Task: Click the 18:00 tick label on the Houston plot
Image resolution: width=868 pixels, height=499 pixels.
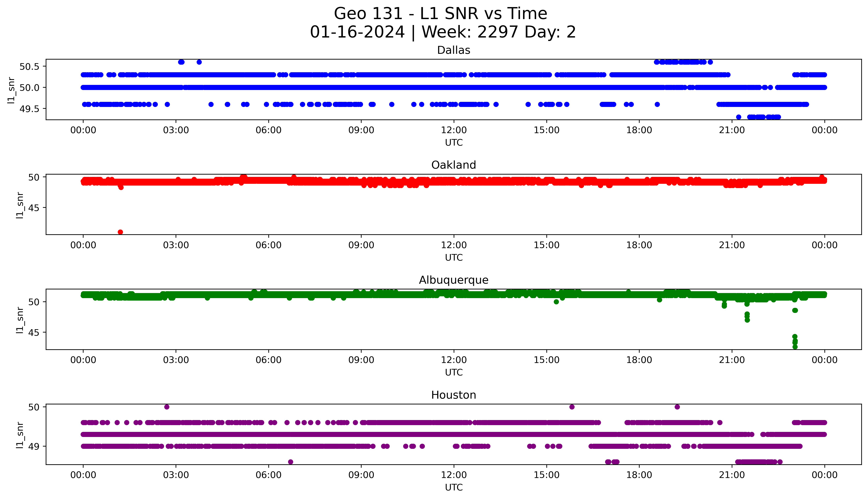Action: (x=639, y=475)
